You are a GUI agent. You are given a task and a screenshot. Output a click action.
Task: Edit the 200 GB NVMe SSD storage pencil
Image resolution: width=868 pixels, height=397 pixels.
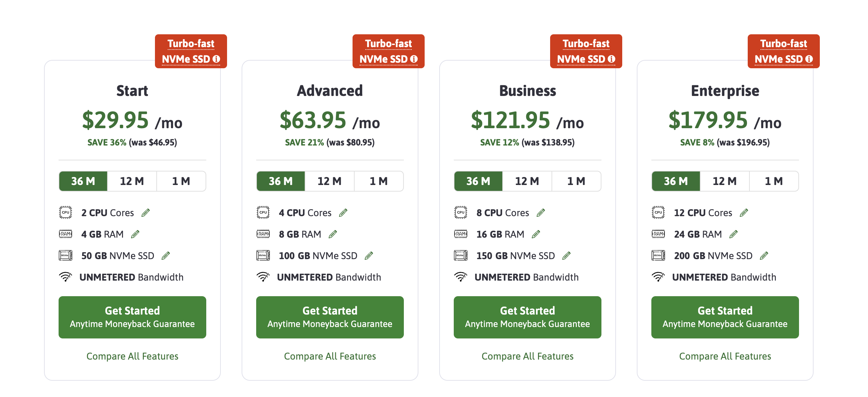pyautogui.click(x=764, y=256)
